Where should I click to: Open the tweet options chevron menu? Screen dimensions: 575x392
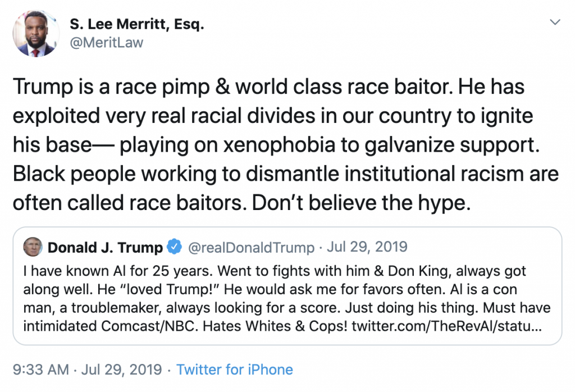(555, 22)
